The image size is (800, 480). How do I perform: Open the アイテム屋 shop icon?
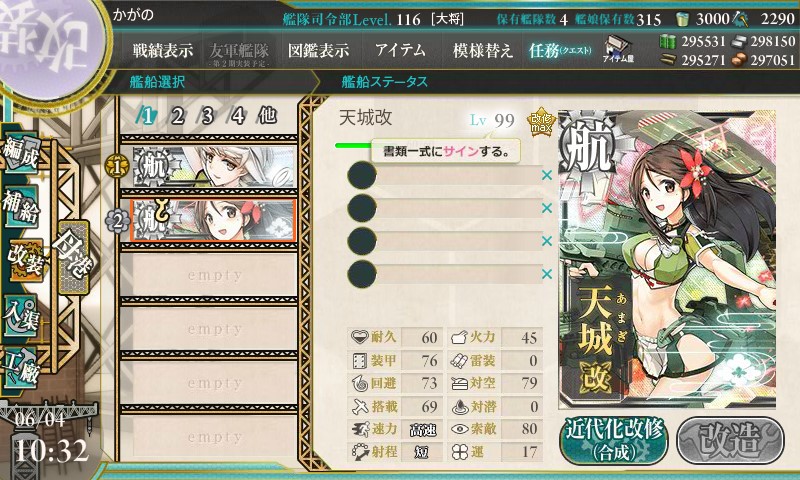[618, 50]
